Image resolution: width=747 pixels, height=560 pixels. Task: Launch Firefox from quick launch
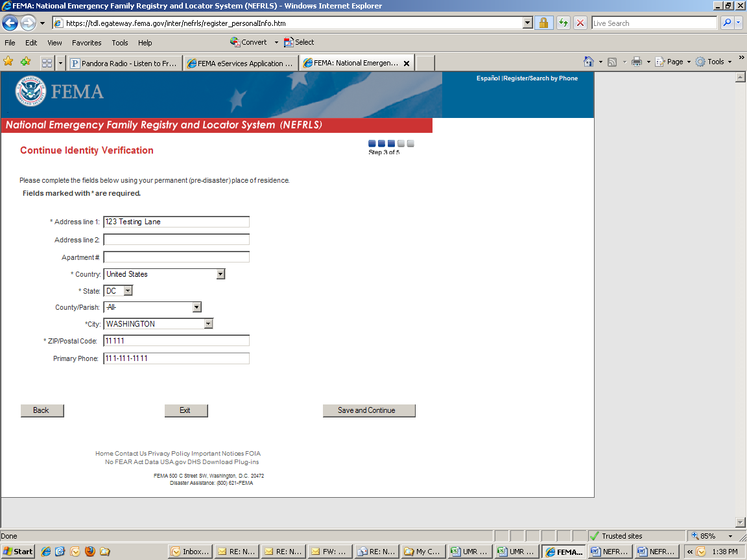click(89, 552)
